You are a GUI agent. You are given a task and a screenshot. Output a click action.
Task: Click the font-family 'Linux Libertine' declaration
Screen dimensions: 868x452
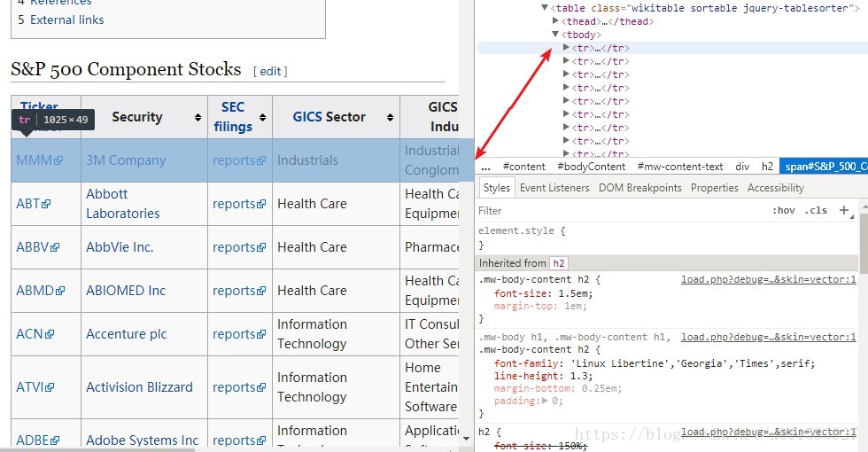tap(655, 364)
